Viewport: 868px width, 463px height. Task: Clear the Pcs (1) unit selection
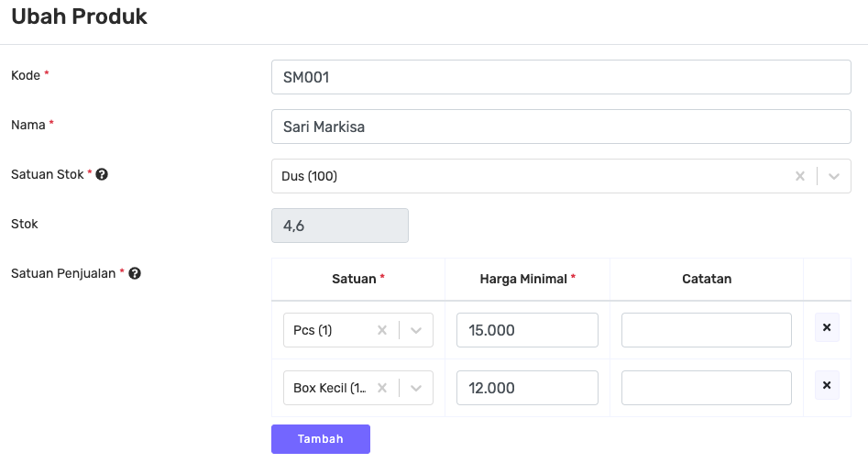pos(382,330)
